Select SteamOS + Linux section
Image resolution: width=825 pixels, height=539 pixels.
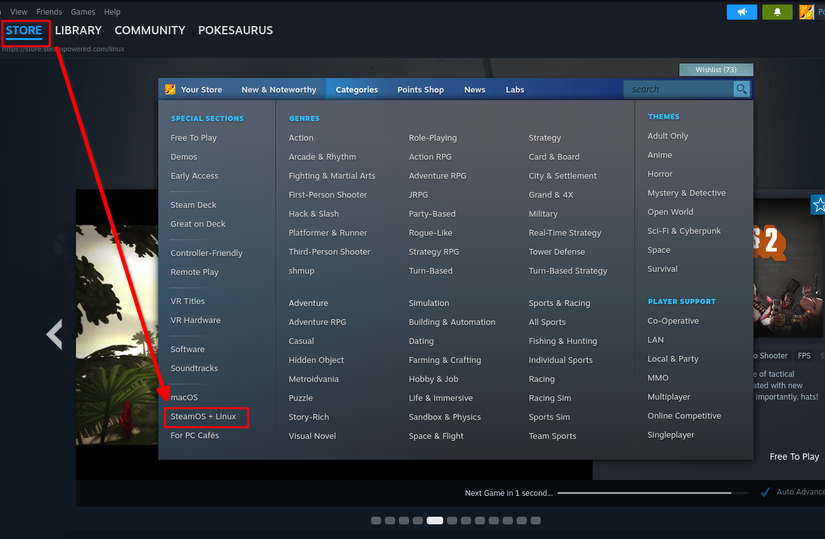[x=203, y=416]
